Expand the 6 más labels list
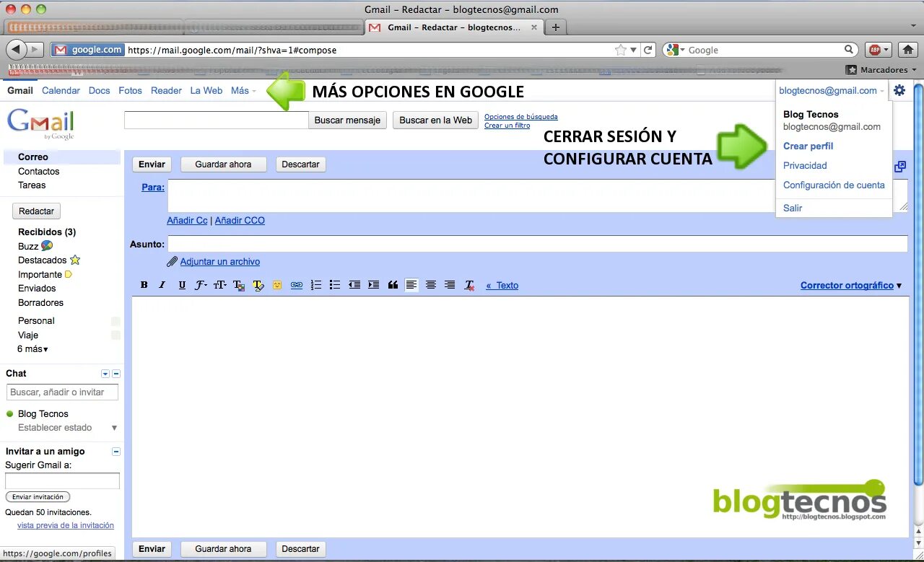Screen dimensions: 924x562 tap(32, 348)
